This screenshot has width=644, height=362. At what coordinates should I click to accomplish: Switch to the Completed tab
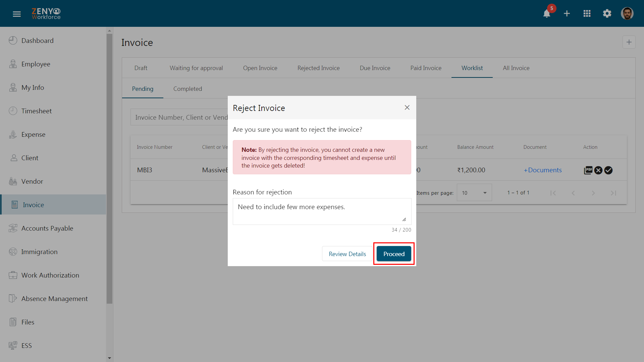point(187,88)
